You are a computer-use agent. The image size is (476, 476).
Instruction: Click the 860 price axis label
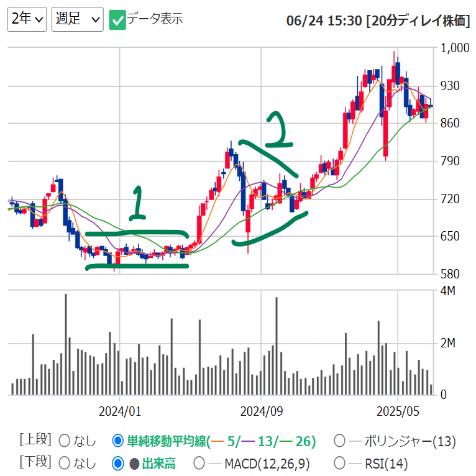[450, 123]
